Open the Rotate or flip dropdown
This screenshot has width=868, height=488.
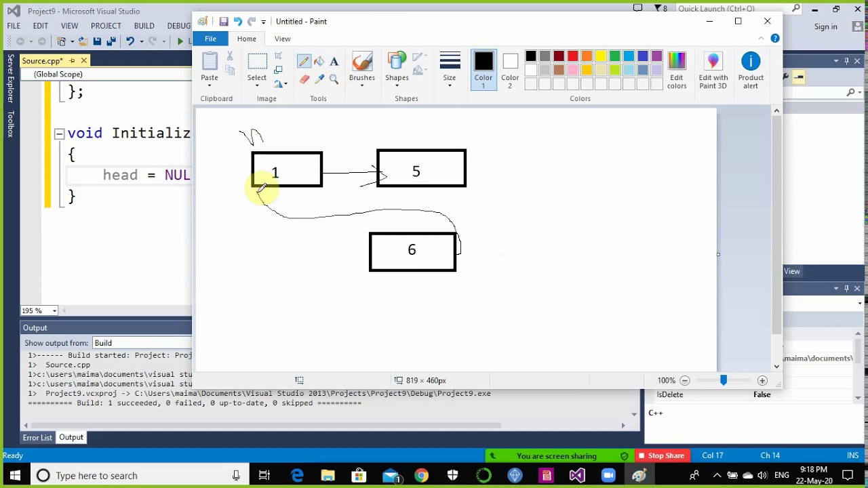pyautogui.click(x=280, y=83)
